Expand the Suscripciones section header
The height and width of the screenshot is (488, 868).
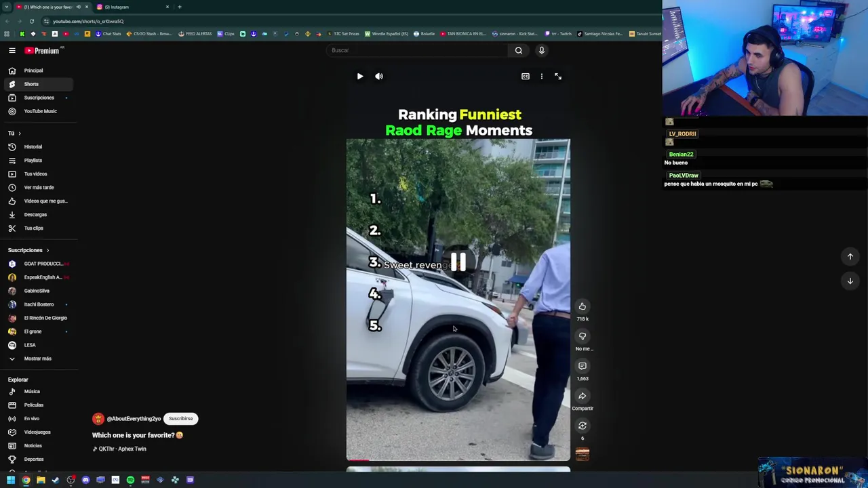pyautogui.click(x=29, y=250)
